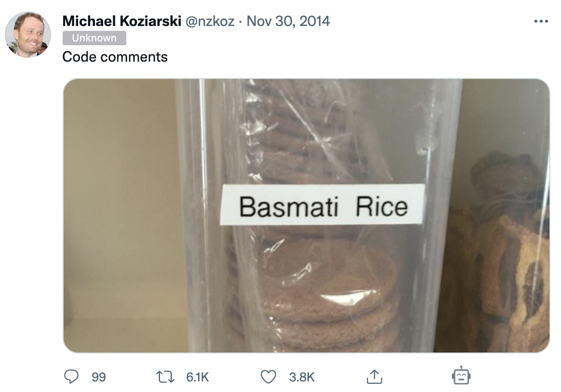The height and width of the screenshot is (392, 561).
Task: Click the retweet arrows icon
Action: [165, 377]
